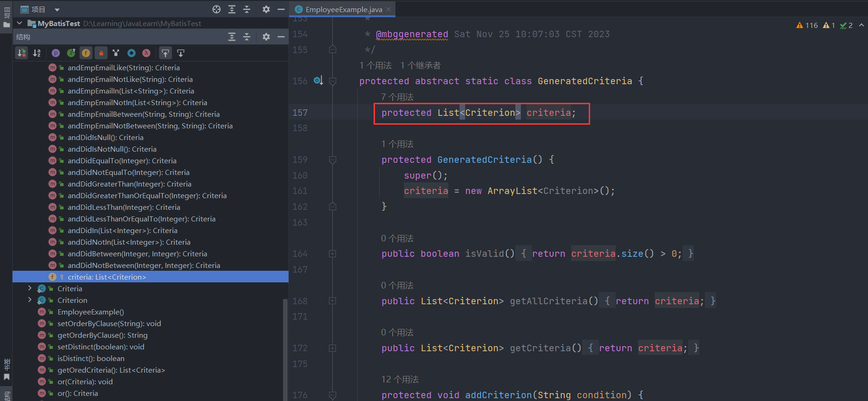Click 0 个用法 hint above isValid()
The height and width of the screenshot is (401, 868).
(x=397, y=239)
